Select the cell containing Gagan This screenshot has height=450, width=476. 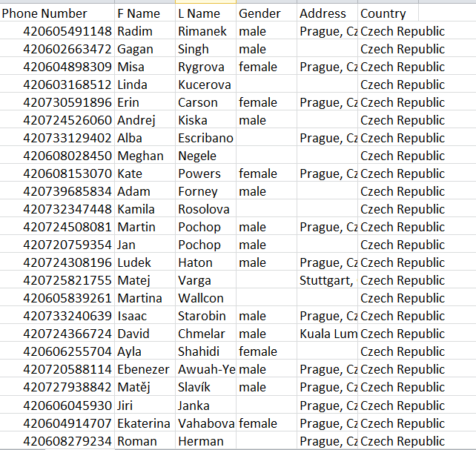coord(145,49)
